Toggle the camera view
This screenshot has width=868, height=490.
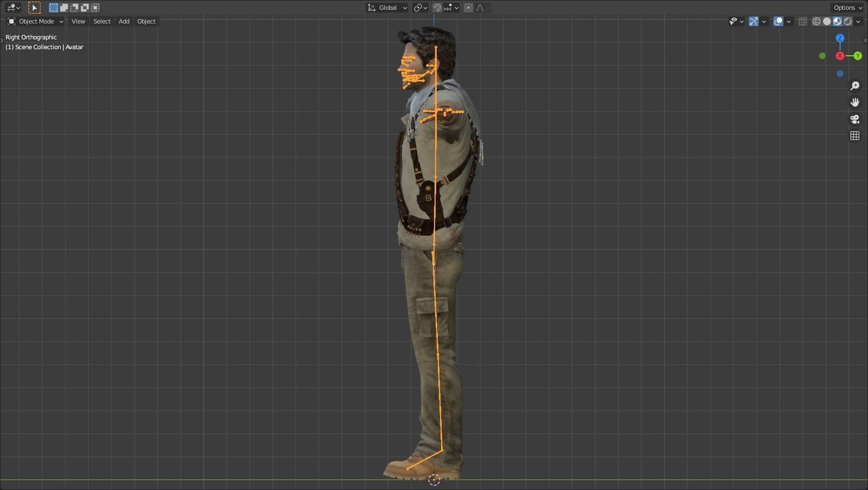click(x=855, y=119)
